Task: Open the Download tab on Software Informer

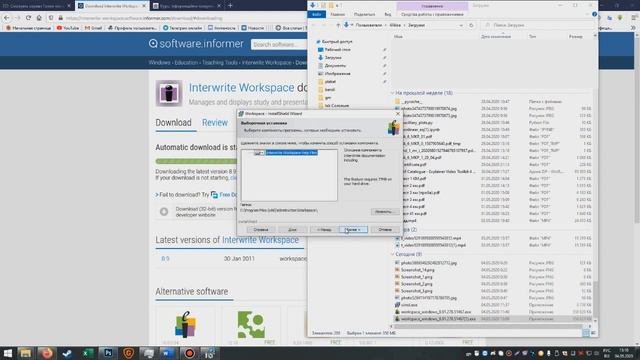Action: click(173, 122)
